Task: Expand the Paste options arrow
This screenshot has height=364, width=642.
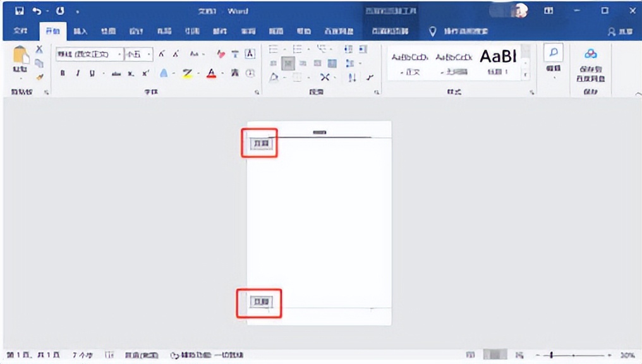Action: point(20,77)
